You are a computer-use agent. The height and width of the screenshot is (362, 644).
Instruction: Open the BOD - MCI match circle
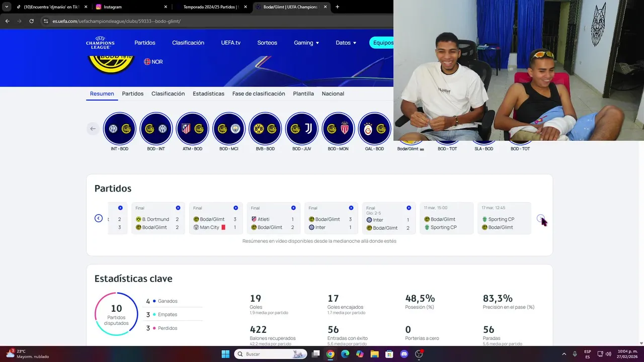[229, 128]
